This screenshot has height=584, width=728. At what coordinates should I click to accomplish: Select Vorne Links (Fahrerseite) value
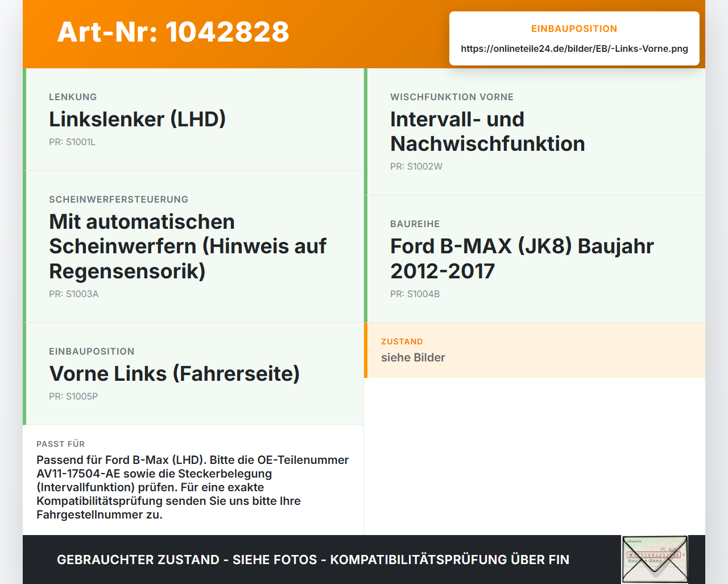[174, 373]
